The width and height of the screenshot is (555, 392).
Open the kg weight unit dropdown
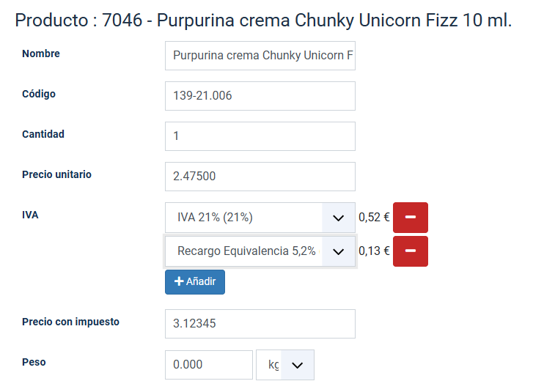tap(285, 365)
